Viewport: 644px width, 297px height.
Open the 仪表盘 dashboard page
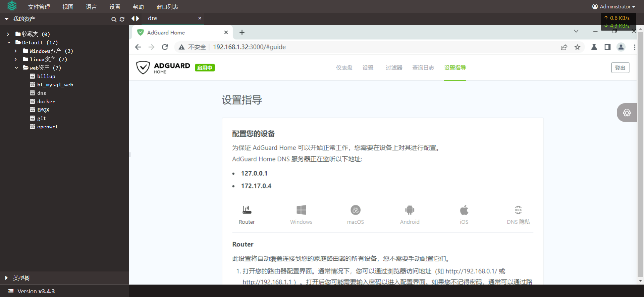click(x=344, y=68)
